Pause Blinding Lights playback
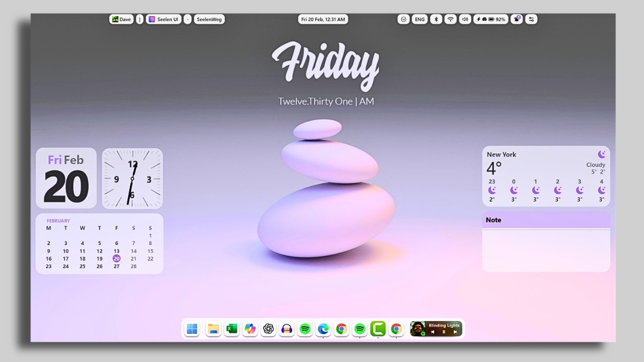Screen dimensions: 644x362 [444, 332]
